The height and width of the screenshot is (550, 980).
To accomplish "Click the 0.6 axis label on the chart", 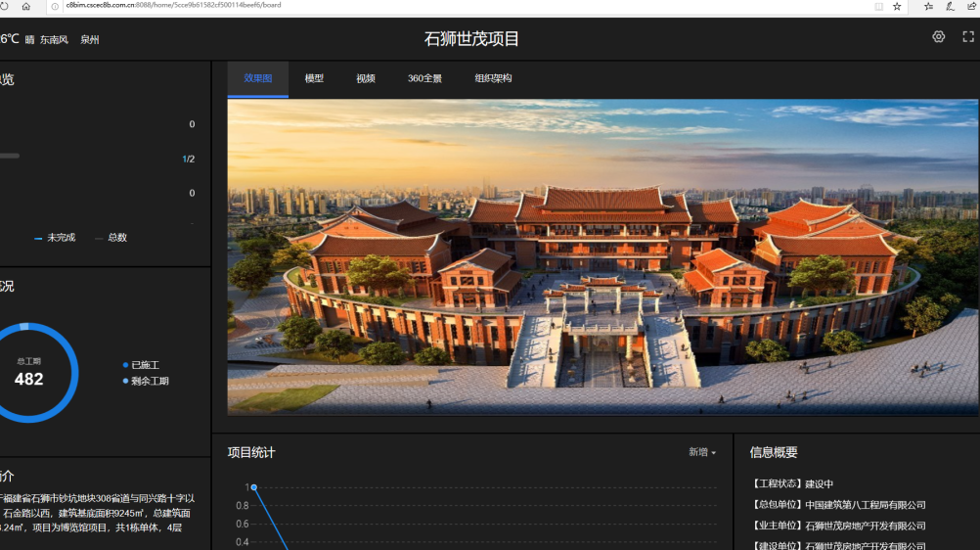I will pyautogui.click(x=243, y=524).
